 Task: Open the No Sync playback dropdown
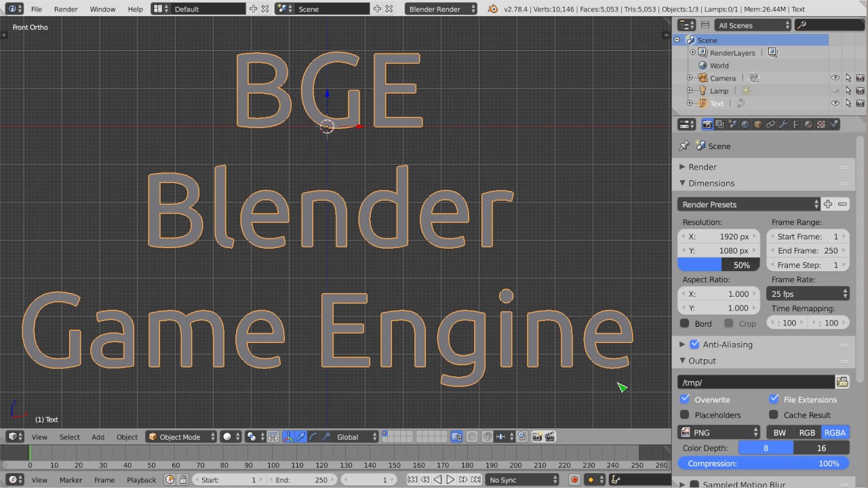(523, 480)
